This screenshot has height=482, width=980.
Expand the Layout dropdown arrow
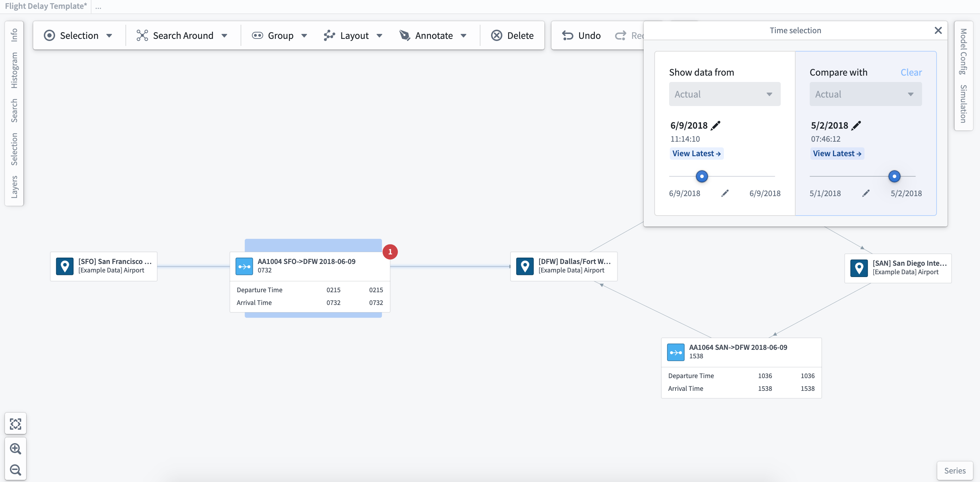[x=379, y=36]
